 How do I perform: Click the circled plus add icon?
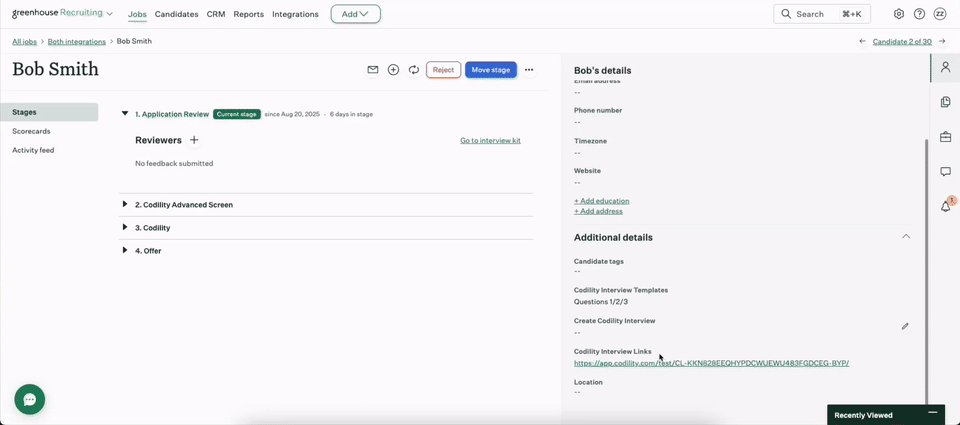point(394,70)
